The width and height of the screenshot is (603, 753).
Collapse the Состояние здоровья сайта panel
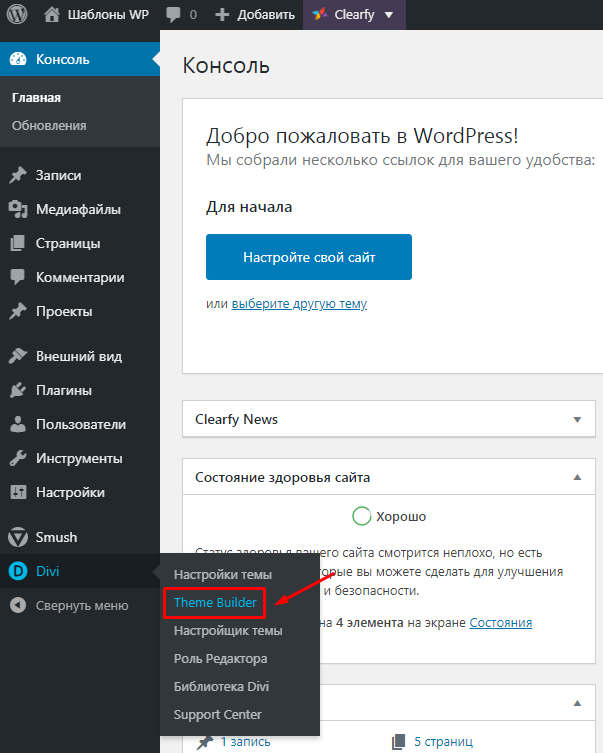577,478
